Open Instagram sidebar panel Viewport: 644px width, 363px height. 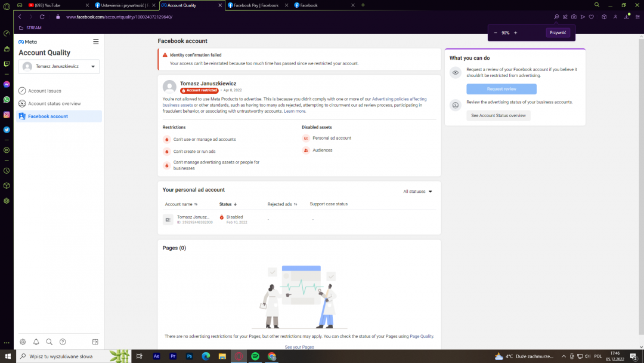coord(7,115)
